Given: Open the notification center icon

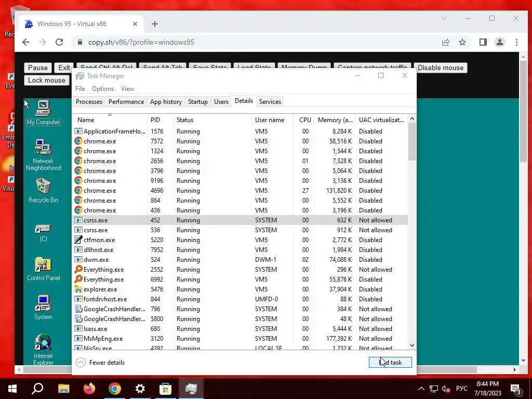Looking at the screenshot, I should [516, 389].
